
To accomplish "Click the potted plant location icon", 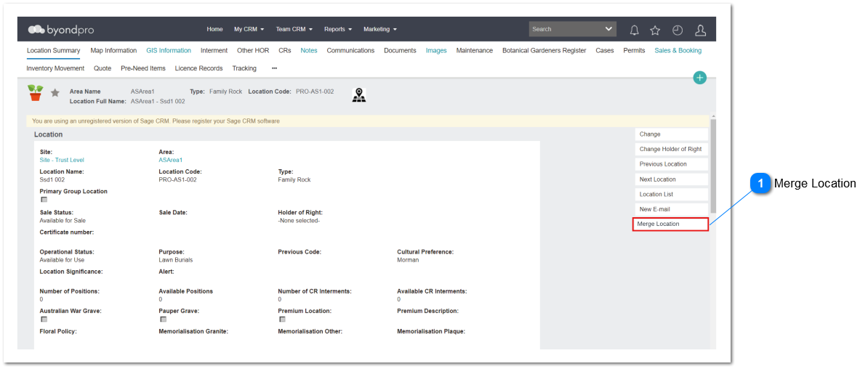I will coord(36,92).
